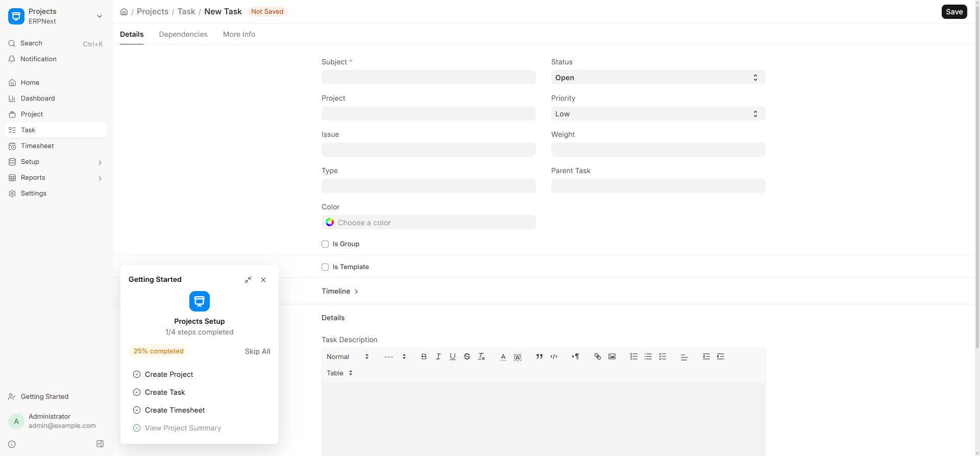Collapse the sidebar with the bottom toggle icon
This screenshot has width=980, height=456.
pyautogui.click(x=100, y=444)
